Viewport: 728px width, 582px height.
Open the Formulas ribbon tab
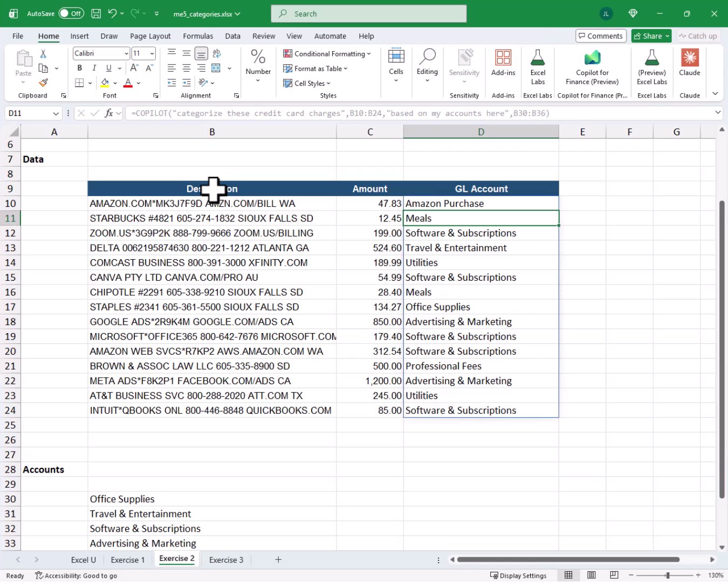click(x=198, y=36)
